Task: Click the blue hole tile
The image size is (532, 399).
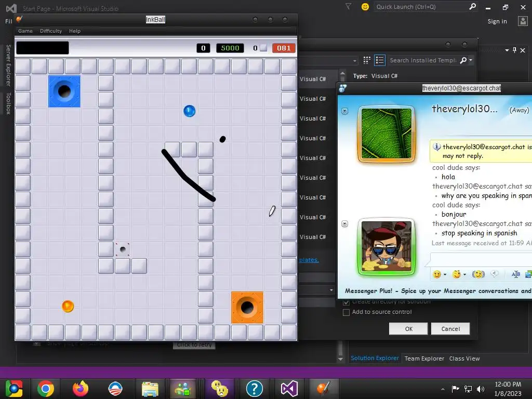Action: pyautogui.click(x=64, y=91)
